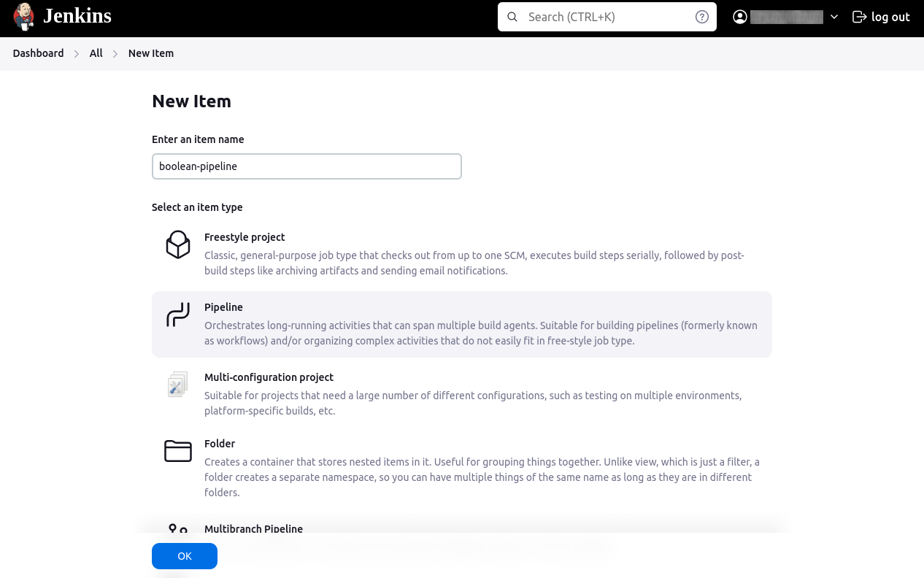
Task: Expand chevron after All breadcrumb
Action: [115, 54]
